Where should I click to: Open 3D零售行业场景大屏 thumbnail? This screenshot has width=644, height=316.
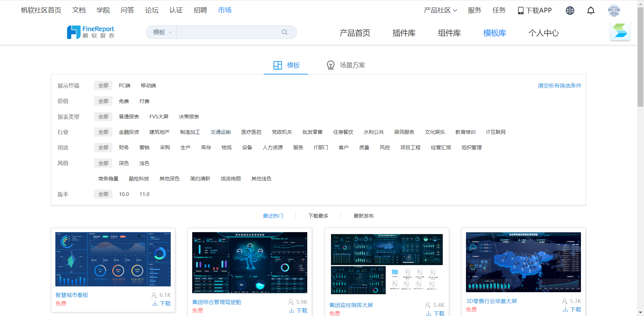point(523,262)
